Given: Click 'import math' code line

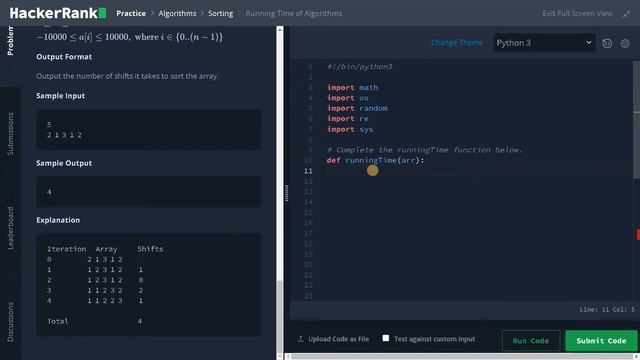Looking at the screenshot, I should point(353,87).
